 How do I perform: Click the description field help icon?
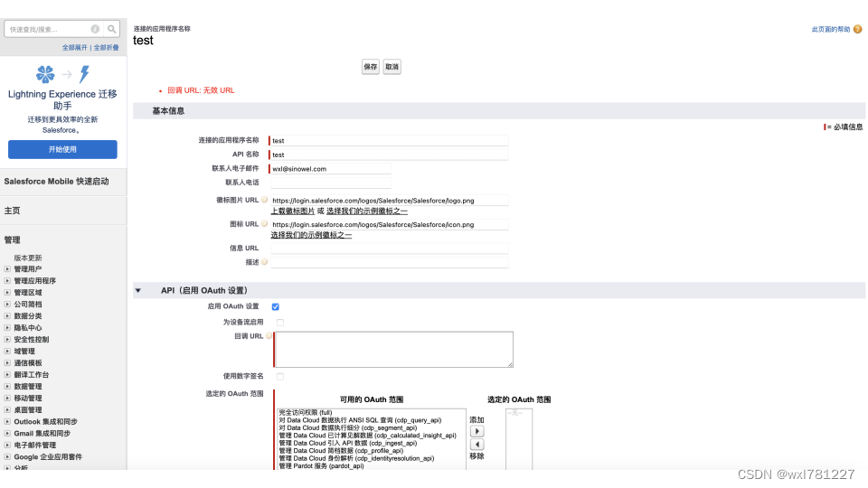(x=265, y=262)
